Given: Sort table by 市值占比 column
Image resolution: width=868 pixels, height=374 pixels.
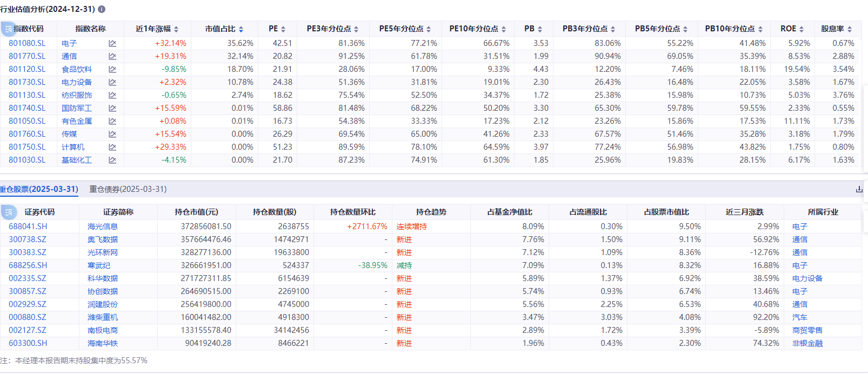Looking at the screenshot, I should pos(241,29).
